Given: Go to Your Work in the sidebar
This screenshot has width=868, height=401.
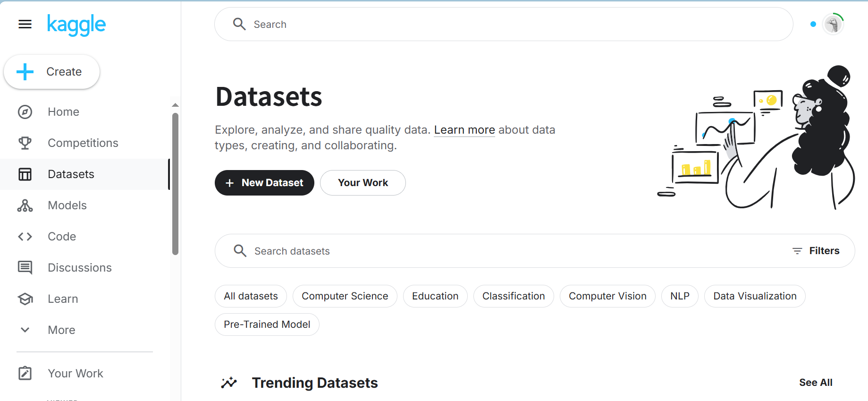Looking at the screenshot, I should pyautogui.click(x=75, y=374).
